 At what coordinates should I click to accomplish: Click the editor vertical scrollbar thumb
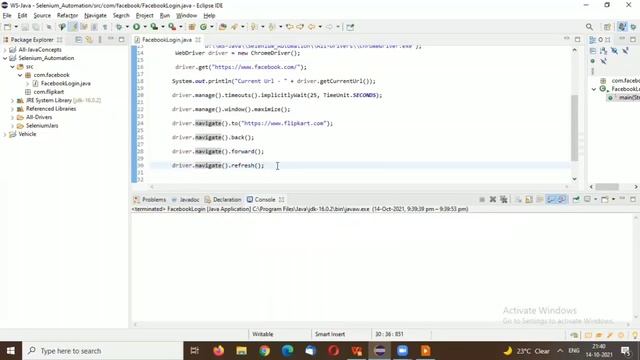tap(575, 128)
